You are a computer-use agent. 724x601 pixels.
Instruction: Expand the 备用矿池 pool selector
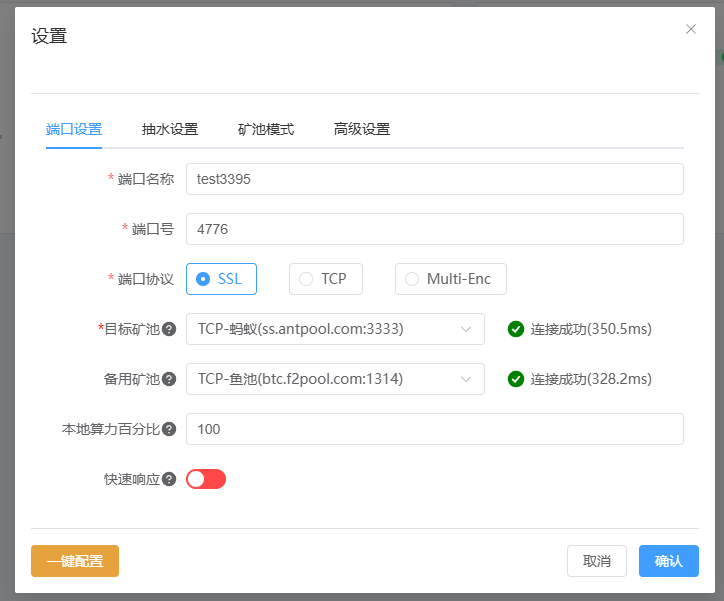[335, 379]
